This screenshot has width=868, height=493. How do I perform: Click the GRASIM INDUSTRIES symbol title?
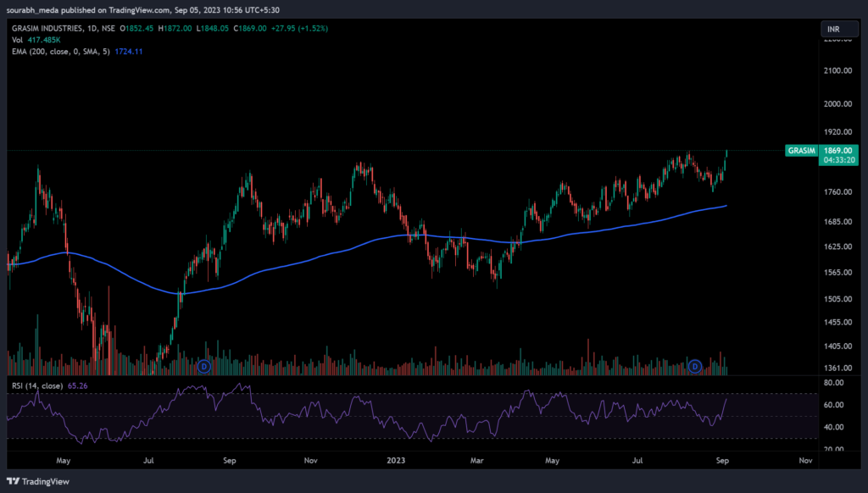click(47, 28)
